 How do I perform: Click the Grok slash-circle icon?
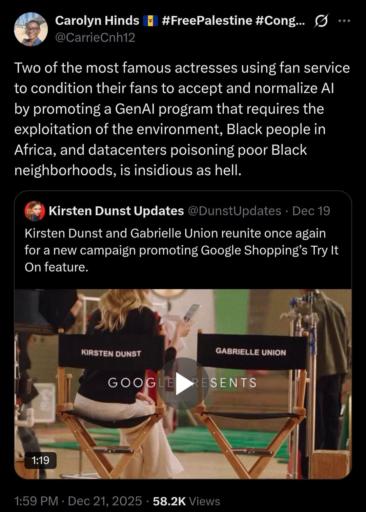(x=321, y=21)
